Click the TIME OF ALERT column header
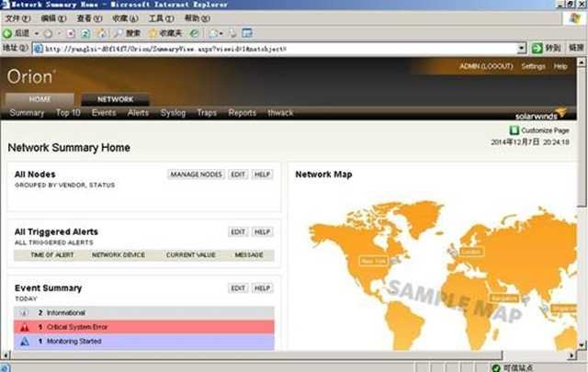The height and width of the screenshot is (372, 588). (x=52, y=255)
